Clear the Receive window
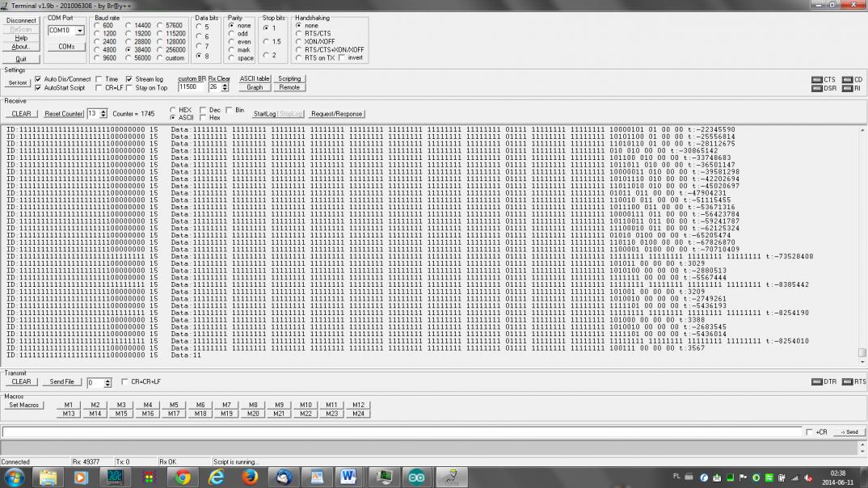The image size is (868, 488). pos(22,113)
